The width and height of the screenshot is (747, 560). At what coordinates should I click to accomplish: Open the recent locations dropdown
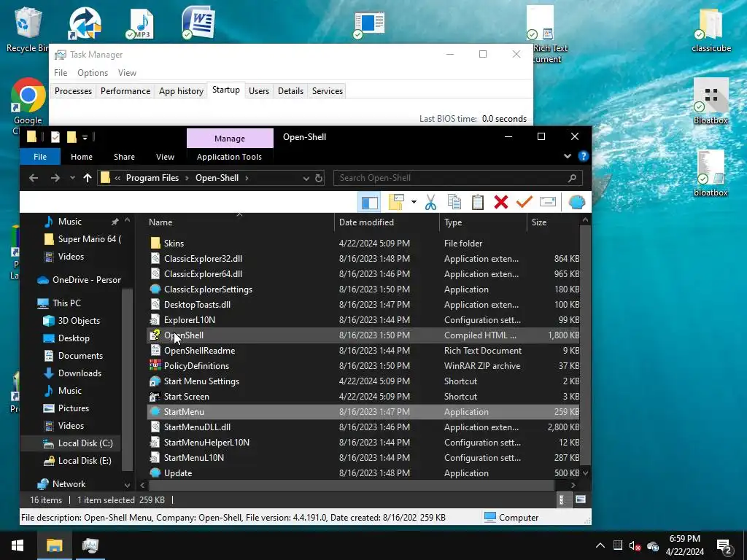(x=72, y=178)
